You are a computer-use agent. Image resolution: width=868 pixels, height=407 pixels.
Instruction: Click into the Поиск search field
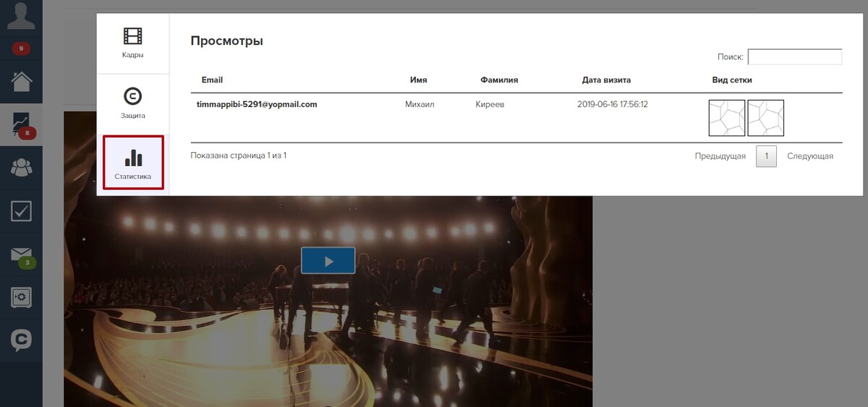tap(794, 56)
